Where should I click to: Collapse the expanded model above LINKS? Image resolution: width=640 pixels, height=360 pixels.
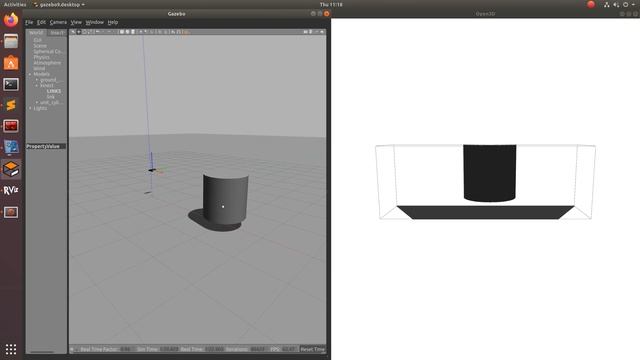(37, 86)
